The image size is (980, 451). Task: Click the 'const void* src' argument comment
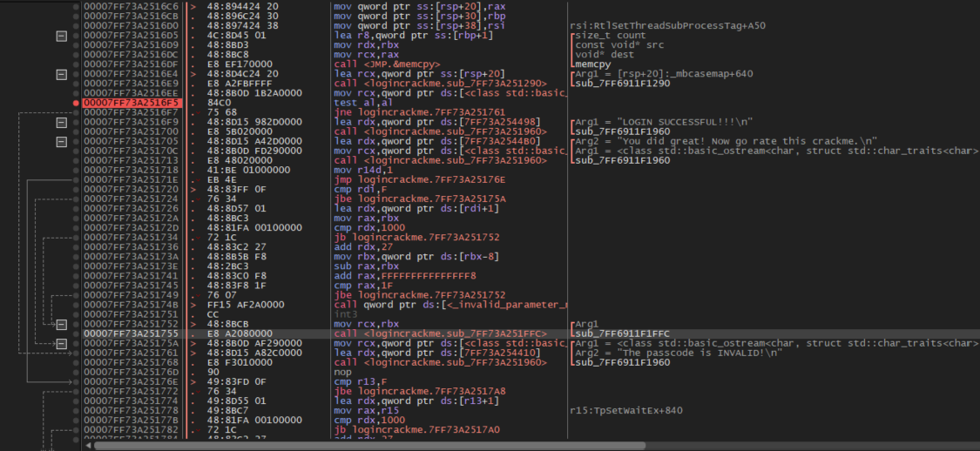coord(619,45)
